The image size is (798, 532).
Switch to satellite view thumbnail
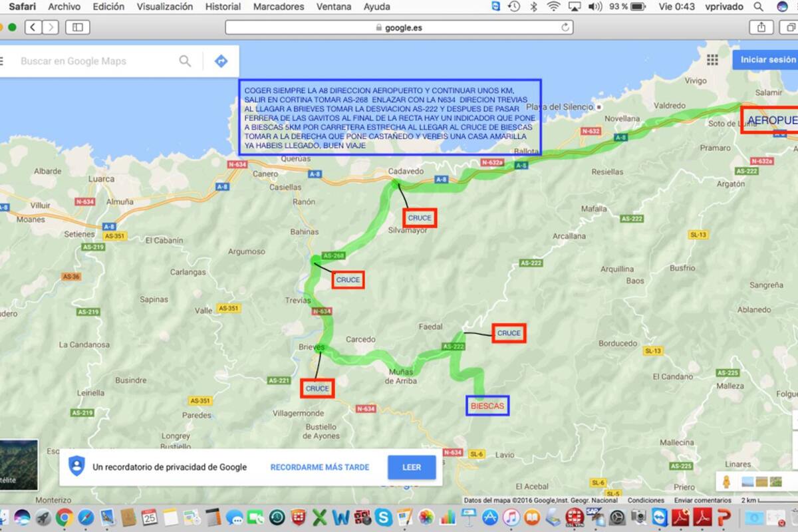point(18,464)
